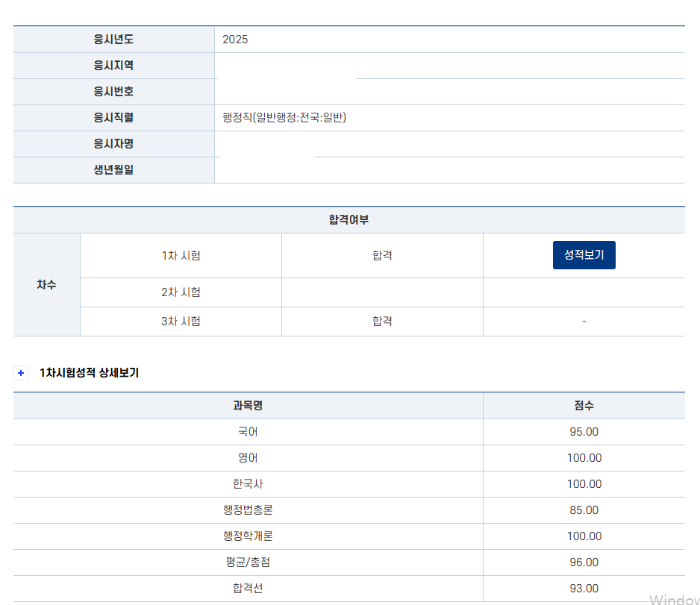Select the 한국사 score 100.00
The image size is (700, 605).
[x=584, y=484]
